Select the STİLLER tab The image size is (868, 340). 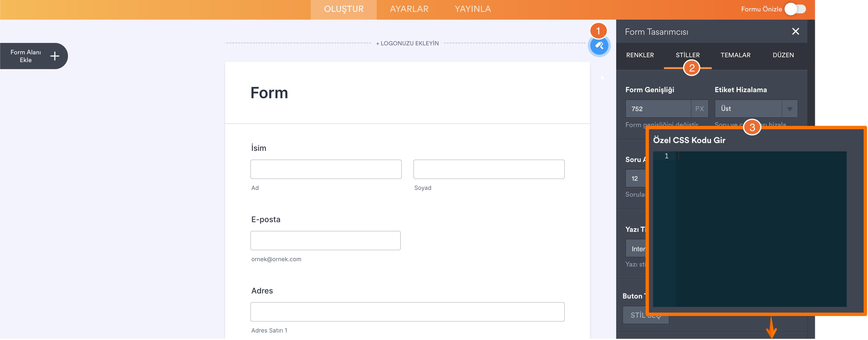688,55
